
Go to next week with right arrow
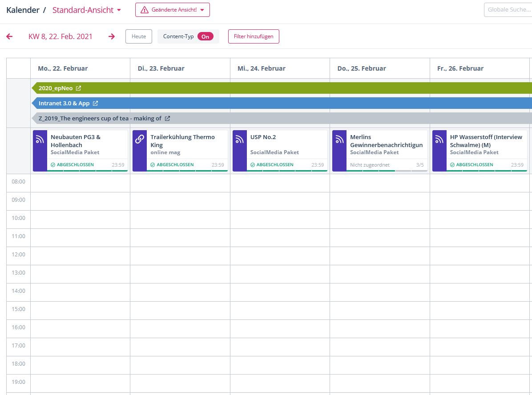tap(112, 36)
